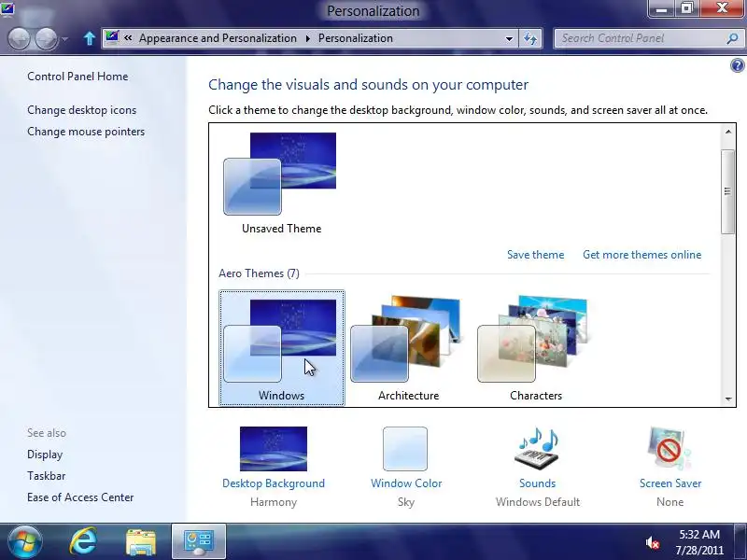Screen dimensions: 747x560
Task: Open Screen Saver settings icon
Action: (x=669, y=449)
